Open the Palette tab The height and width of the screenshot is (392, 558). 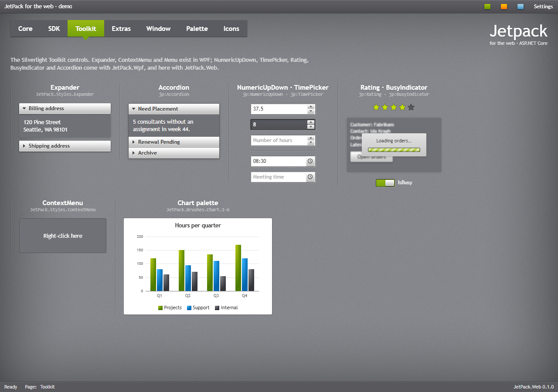click(x=197, y=28)
